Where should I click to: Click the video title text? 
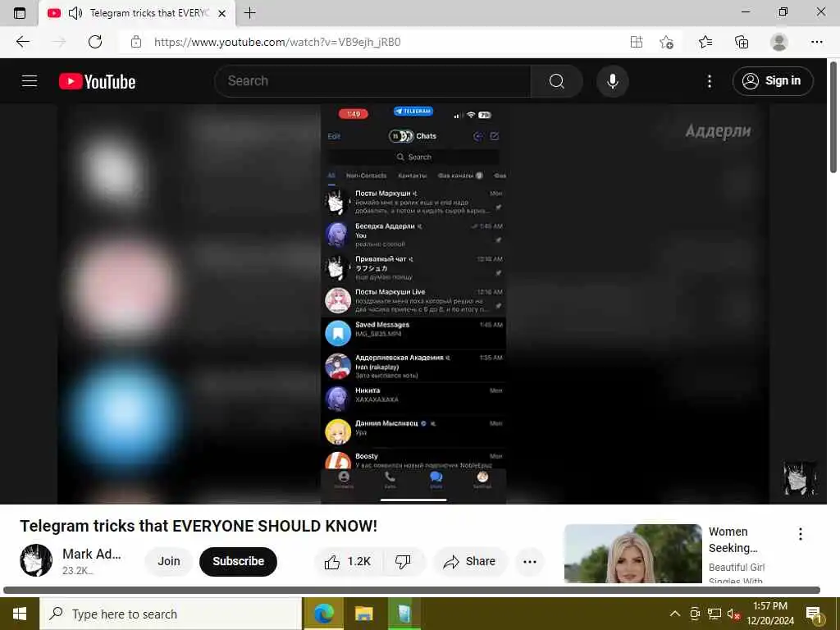199,526
